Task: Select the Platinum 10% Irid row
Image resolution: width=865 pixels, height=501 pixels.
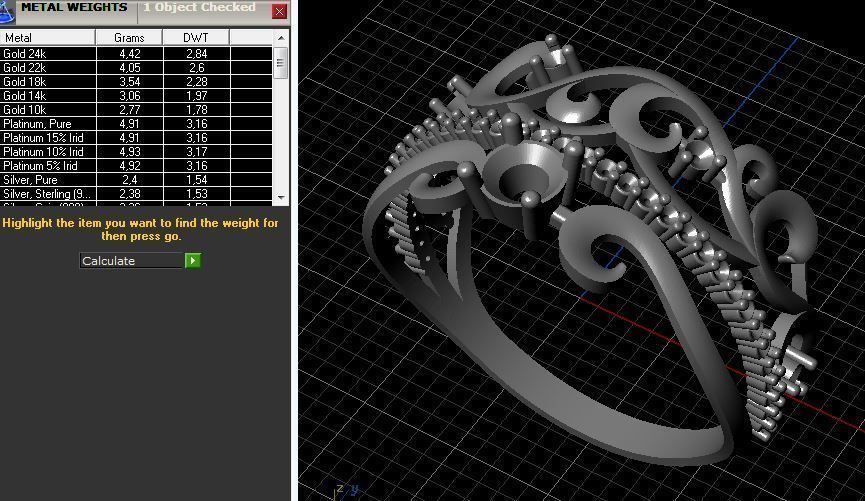Action: pos(136,152)
